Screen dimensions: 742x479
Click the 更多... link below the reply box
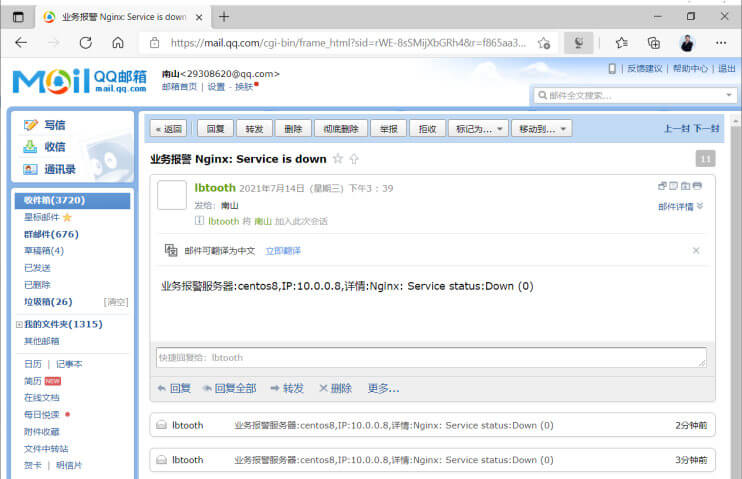(x=383, y=388)
